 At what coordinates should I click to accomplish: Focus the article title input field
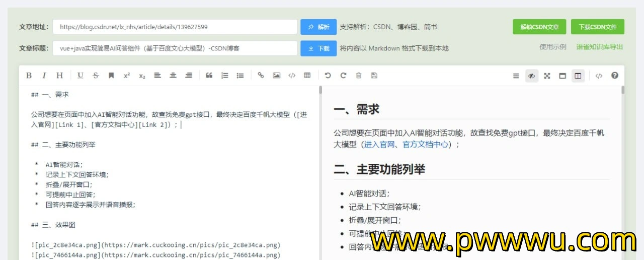tap(175, 48)
